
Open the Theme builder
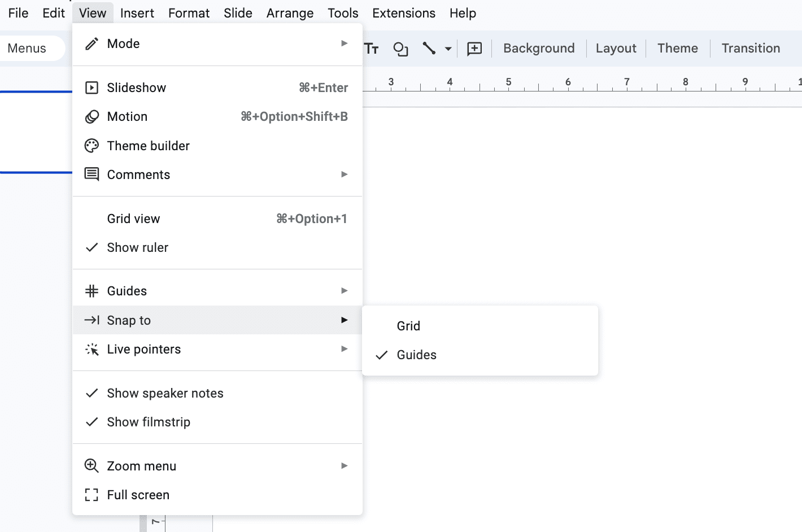point(148,145)
